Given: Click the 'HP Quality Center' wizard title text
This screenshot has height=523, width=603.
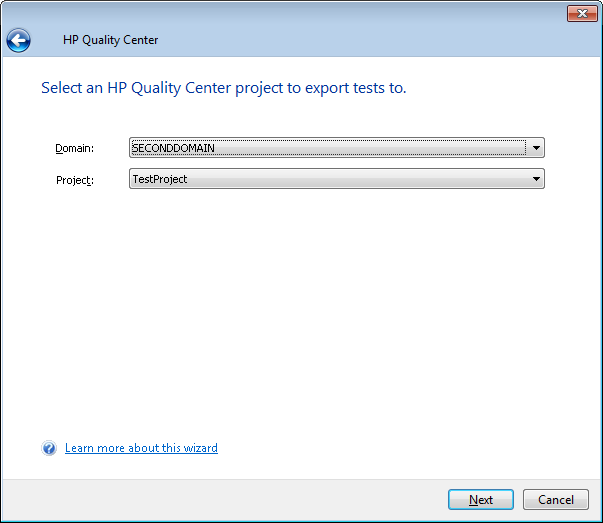Looking at the screenshot, I should coord(110,40).
